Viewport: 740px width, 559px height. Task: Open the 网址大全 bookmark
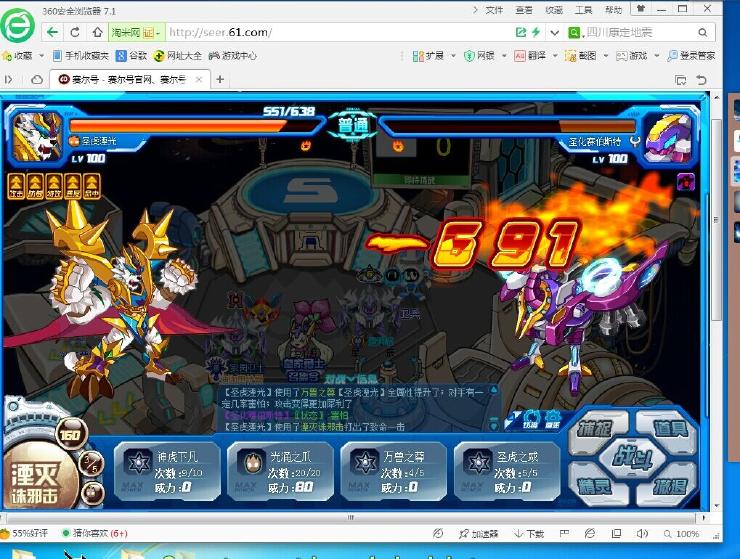[x=178, y=56]
